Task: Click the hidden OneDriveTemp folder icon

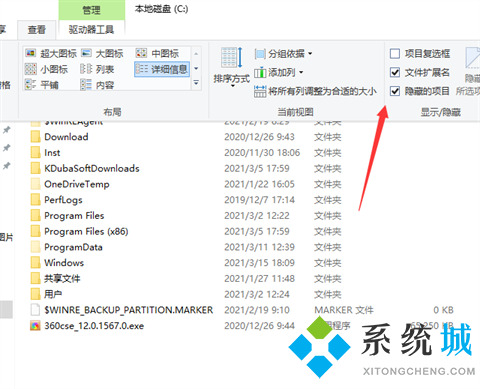Action: pyautogui.click(x=35, y=184)
